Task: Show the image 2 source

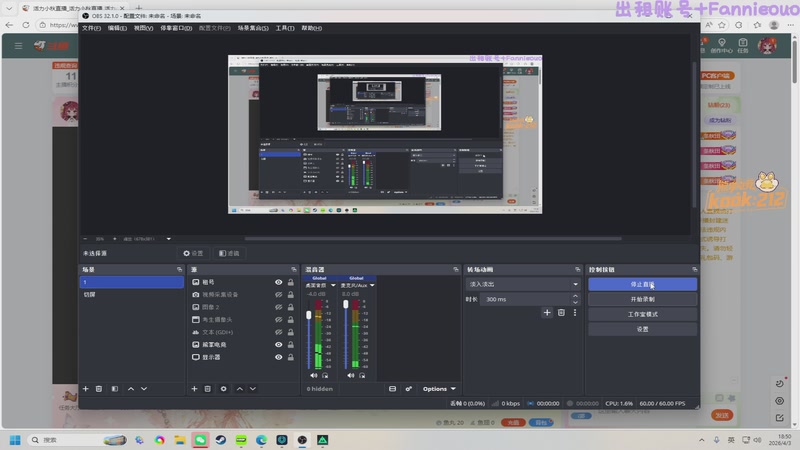Action: point(279,307)
